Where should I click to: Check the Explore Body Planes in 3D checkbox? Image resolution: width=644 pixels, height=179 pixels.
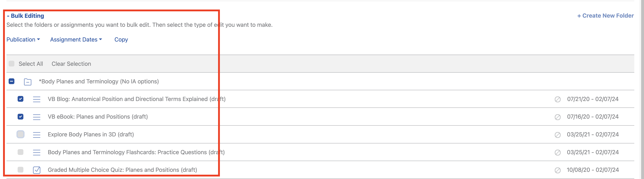(20, 134)
